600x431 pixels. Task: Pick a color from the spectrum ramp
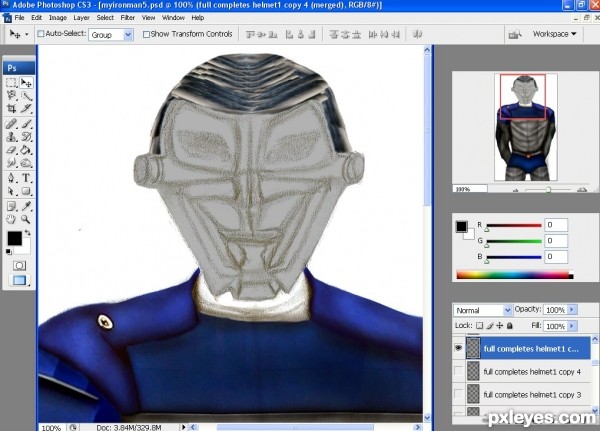click(x=515, y=274)
